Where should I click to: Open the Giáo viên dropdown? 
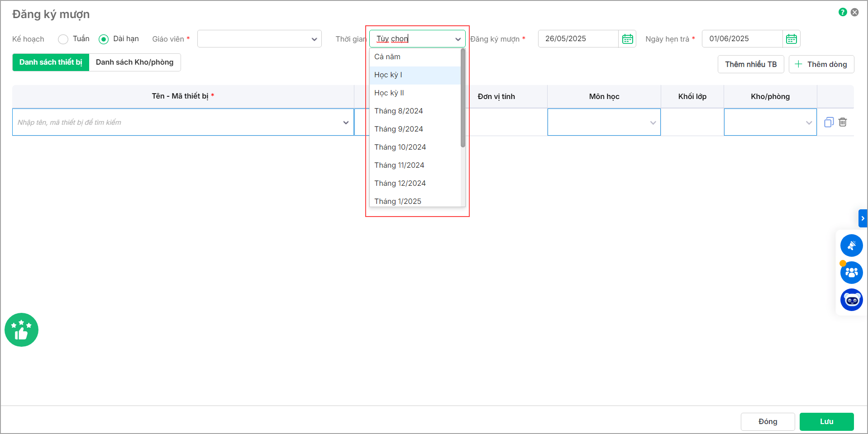coord(259,39)
